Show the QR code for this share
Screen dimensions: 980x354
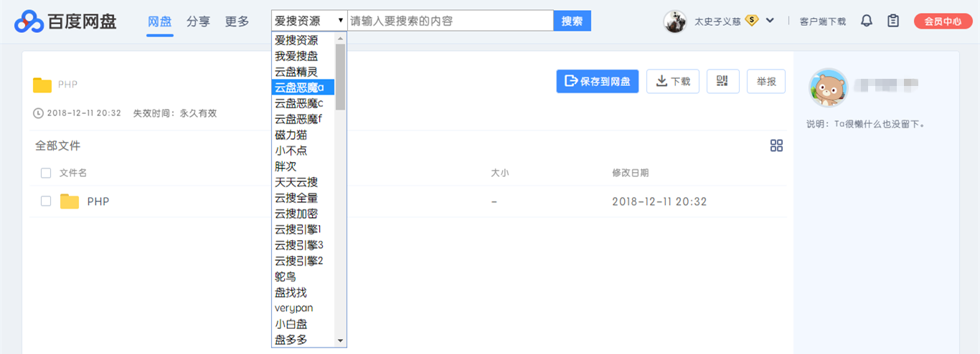tap(722, 81)
